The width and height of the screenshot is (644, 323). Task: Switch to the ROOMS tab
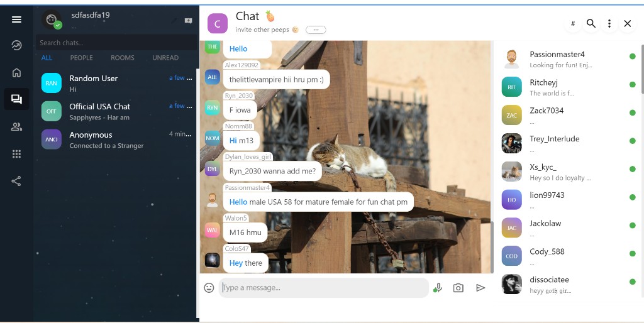click(123, 58)
